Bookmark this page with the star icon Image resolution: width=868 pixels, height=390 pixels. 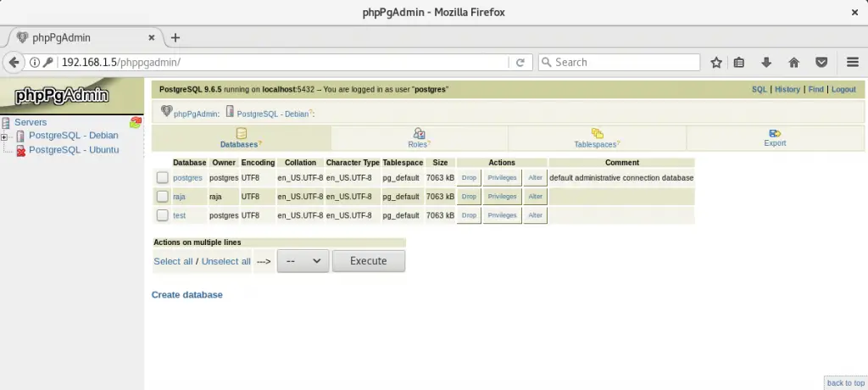pyautogui.click(x=716, y=63)
